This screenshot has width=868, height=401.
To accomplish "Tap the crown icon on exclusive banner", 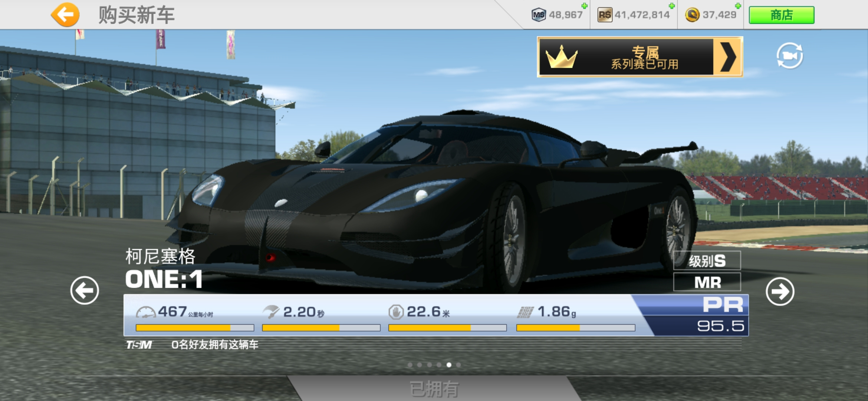I will (561, 57).
